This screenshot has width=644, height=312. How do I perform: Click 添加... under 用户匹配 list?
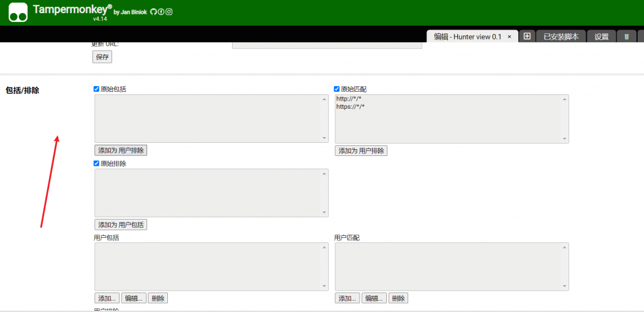tap(347, 298)
